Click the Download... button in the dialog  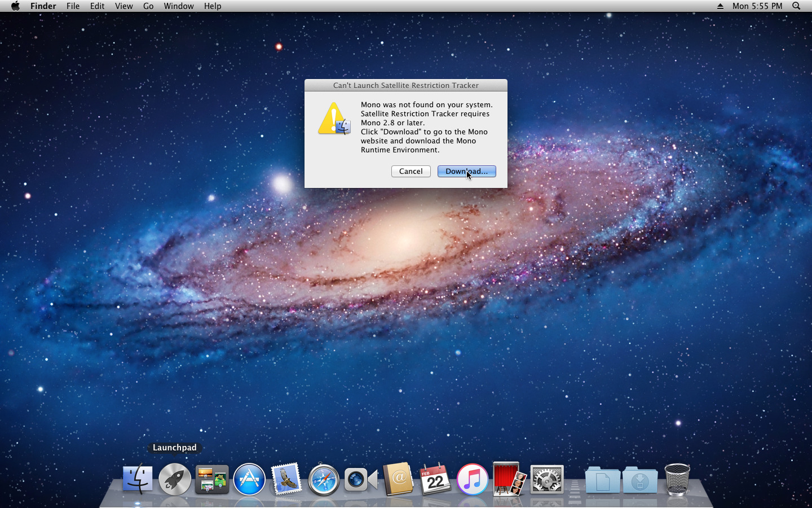coord(466,171)
